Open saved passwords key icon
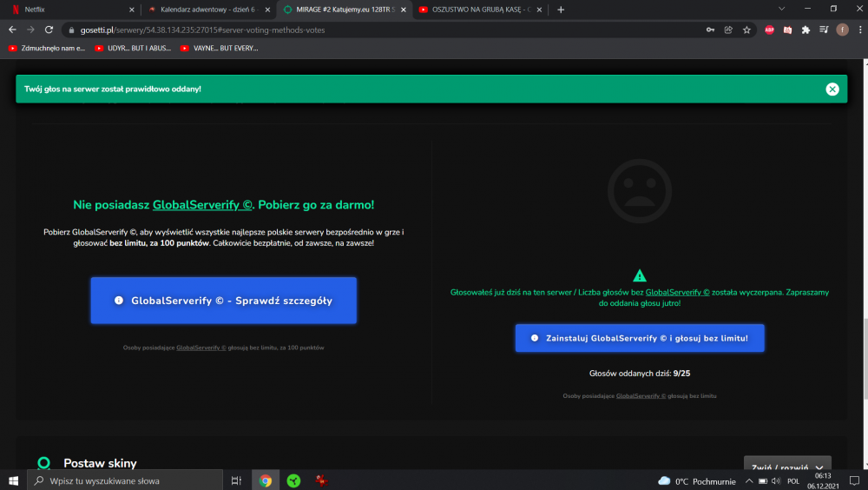 point(710,30)
